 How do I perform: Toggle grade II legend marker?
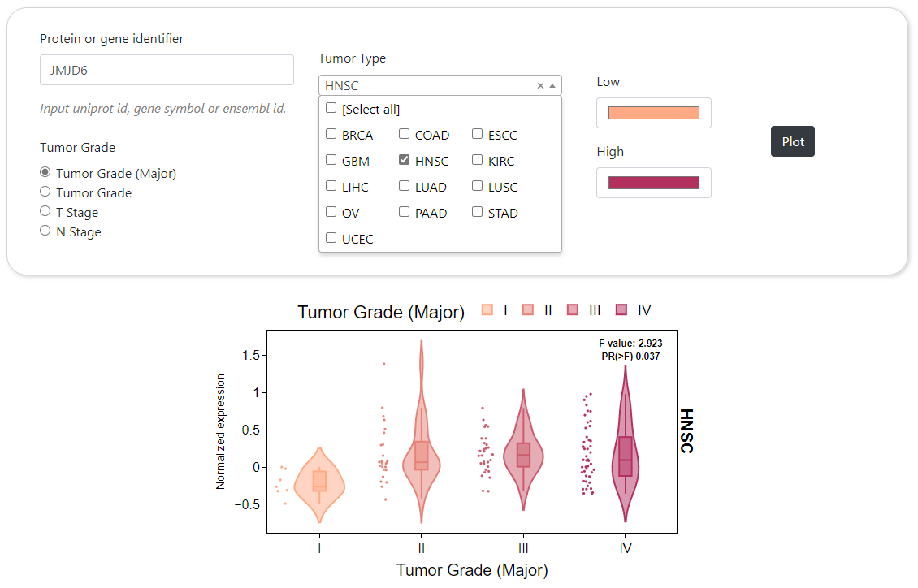(x=528, y=309)
